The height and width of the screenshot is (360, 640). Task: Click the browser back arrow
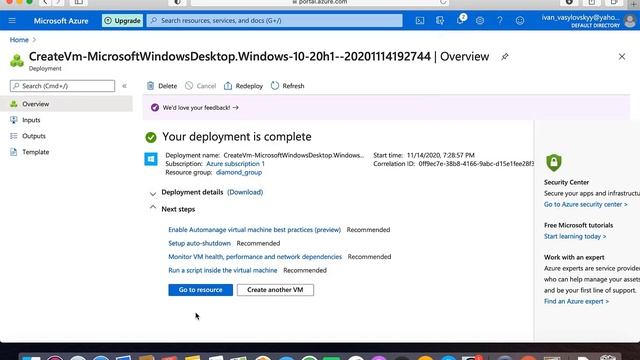(x=45, y=2)
